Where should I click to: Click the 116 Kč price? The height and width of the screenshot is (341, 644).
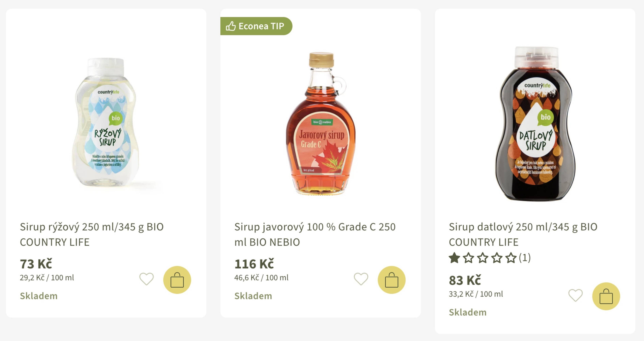coord(254,264)
